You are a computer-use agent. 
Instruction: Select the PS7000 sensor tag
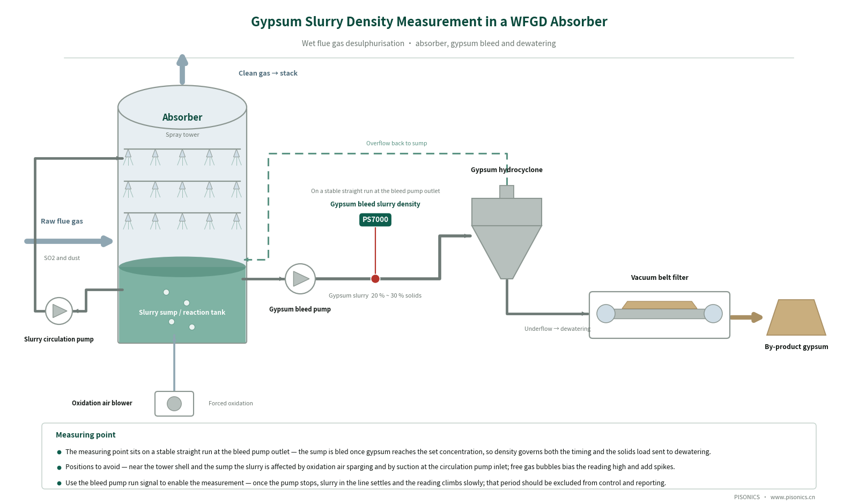coord(375,219)
